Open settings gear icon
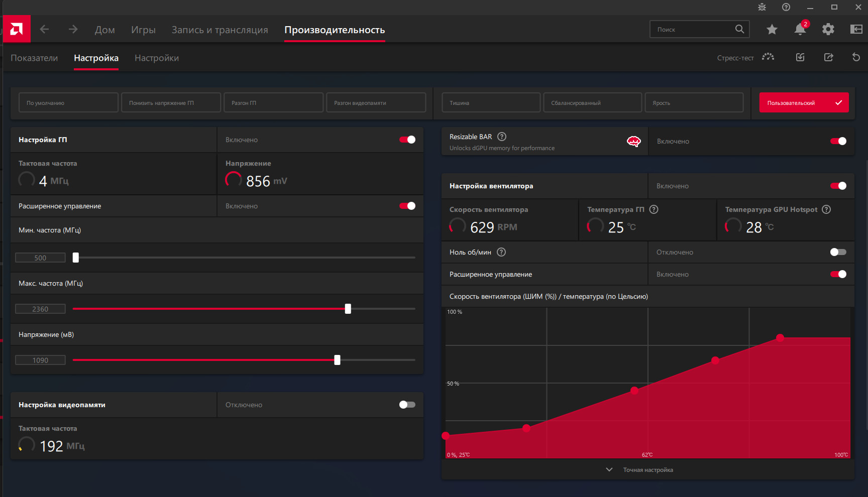This screenshot has height=497, width=868. [x=828, y=29]
